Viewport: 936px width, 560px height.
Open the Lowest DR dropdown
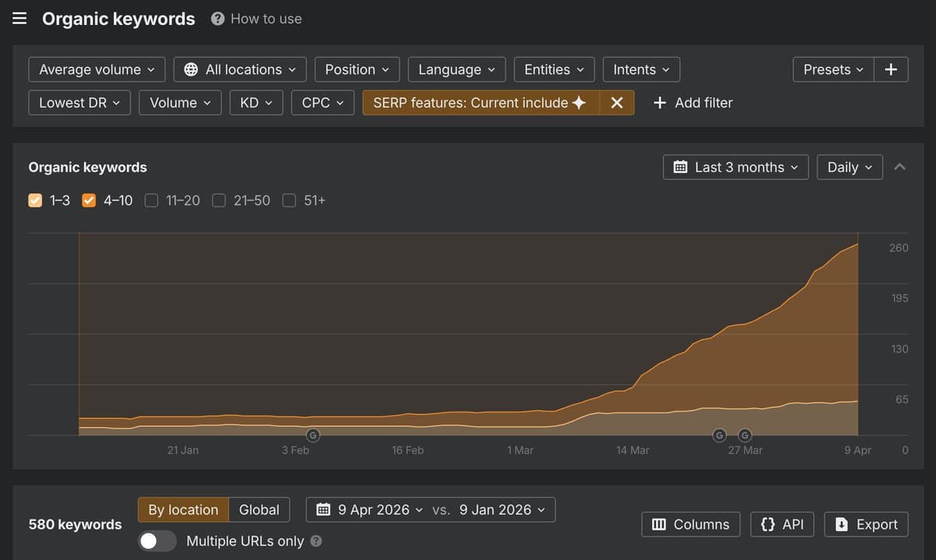click(x=79, y=102)
